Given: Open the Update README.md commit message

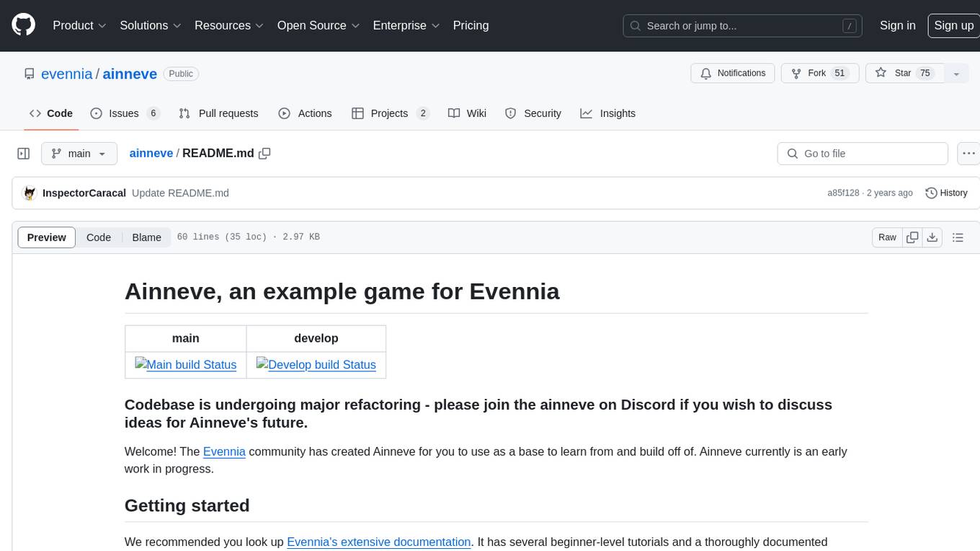Looking at the screenshot, I should click(180, 193).
